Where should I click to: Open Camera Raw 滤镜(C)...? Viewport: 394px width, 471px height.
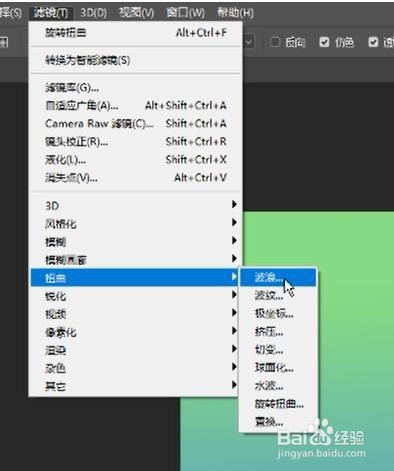click(x=136, y=124)
